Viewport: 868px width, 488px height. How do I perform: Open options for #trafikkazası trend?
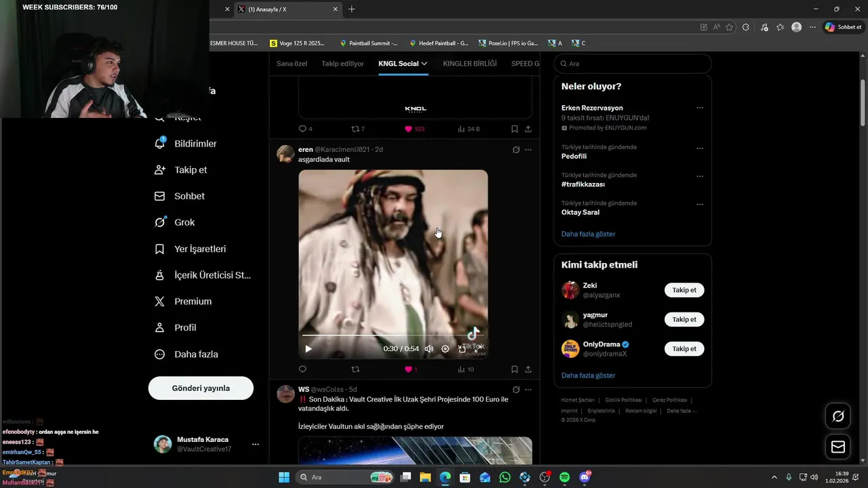[700, 176]
